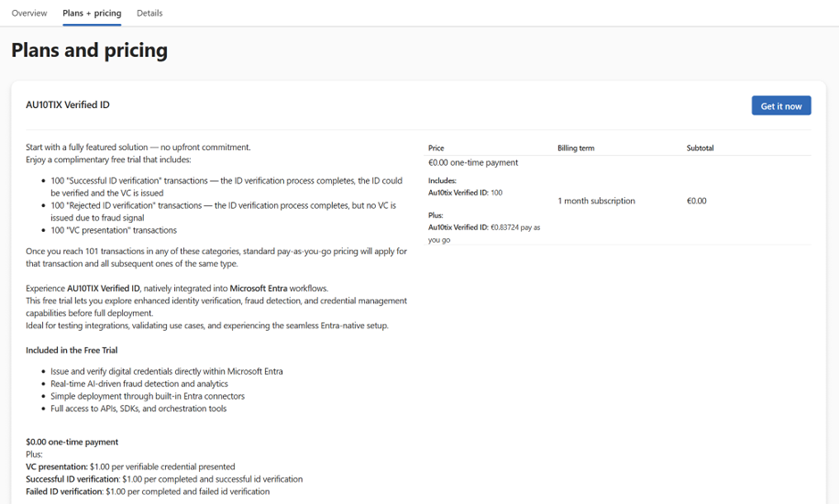Click the Subtotal column header
The height and width of the screenshot is (504, 839).
pyautogui.click(x=700, y=148)
